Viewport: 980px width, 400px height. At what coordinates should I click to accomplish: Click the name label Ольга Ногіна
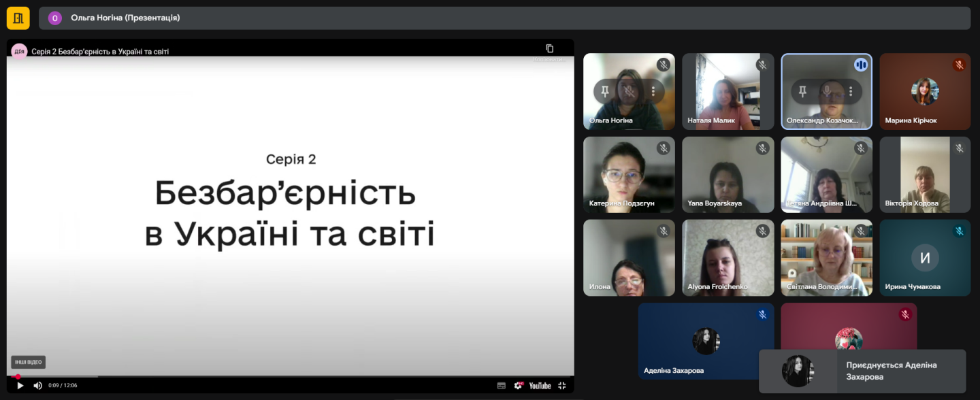[x=611, y=120]
